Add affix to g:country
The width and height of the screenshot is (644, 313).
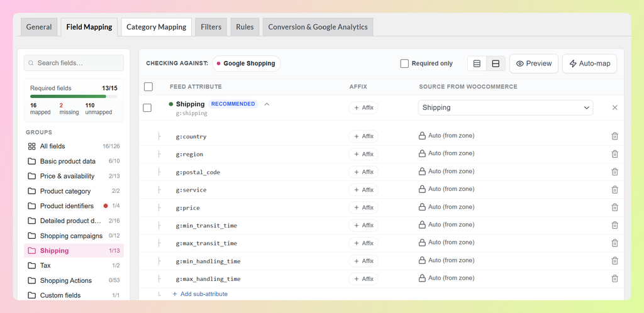click(364, 136)
